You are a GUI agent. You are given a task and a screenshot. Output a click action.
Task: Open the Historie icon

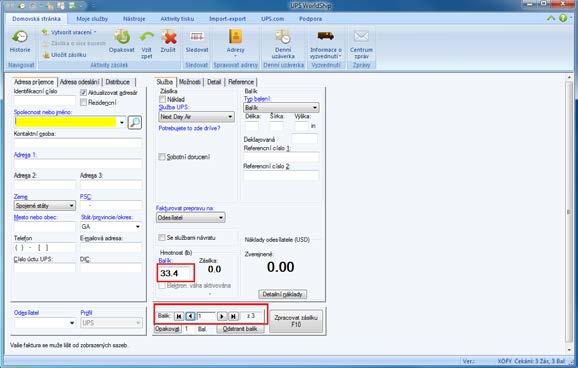pos(20,41)
